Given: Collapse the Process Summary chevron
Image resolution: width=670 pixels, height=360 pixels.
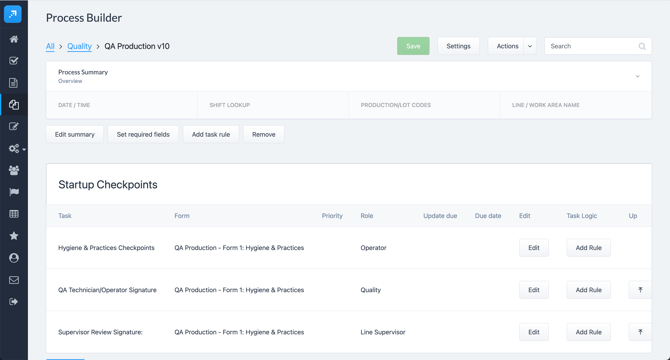Looking at the screenshot, I should [x=638, y=76].
